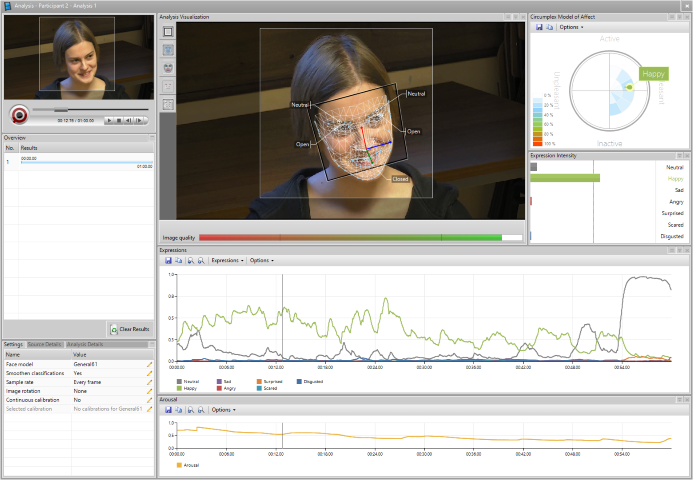Click the participant video thumbnail
This screenshot has width=693, height=480.
click(x=79, y=57)
